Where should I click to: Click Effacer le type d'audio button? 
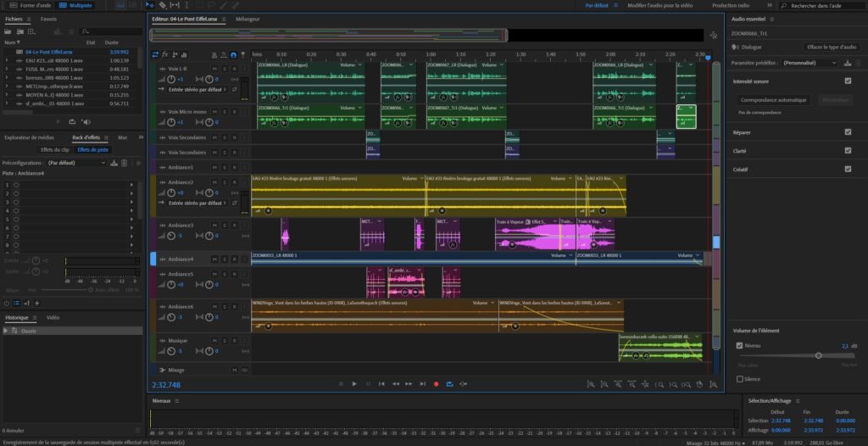pos(832,47)
